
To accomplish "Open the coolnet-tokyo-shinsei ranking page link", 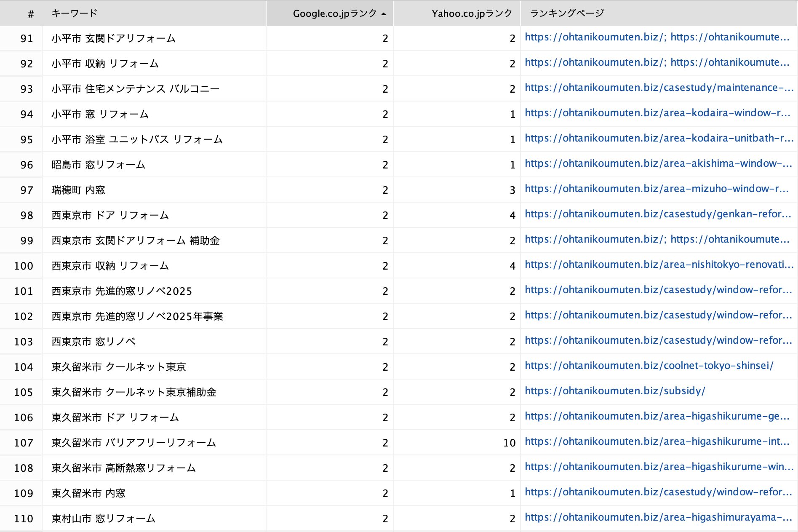I will [x=649, y=366].
